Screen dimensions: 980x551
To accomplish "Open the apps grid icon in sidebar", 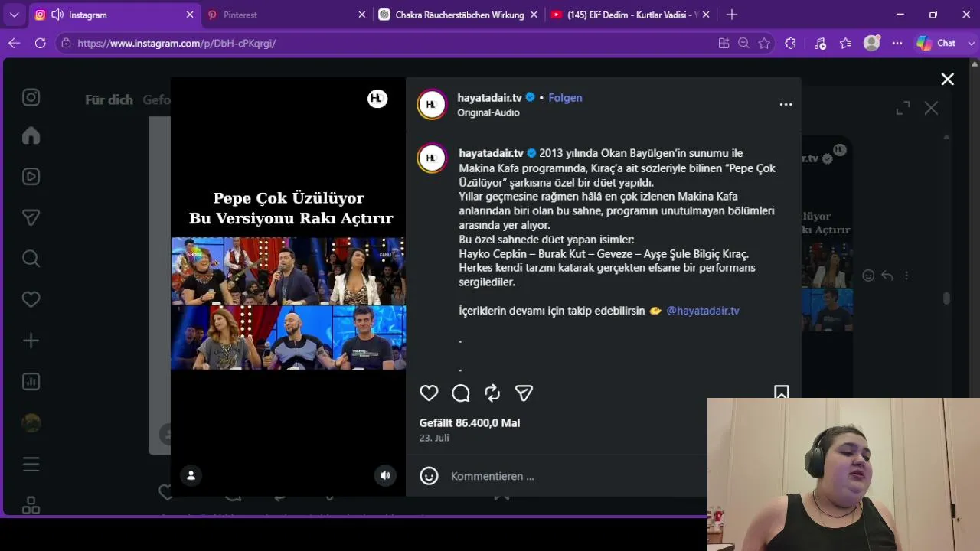I will (31, 505).
